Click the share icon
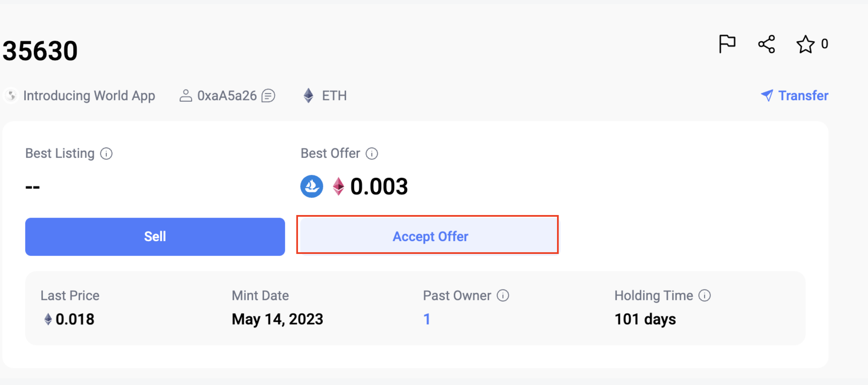 click(x=767, y=44)
